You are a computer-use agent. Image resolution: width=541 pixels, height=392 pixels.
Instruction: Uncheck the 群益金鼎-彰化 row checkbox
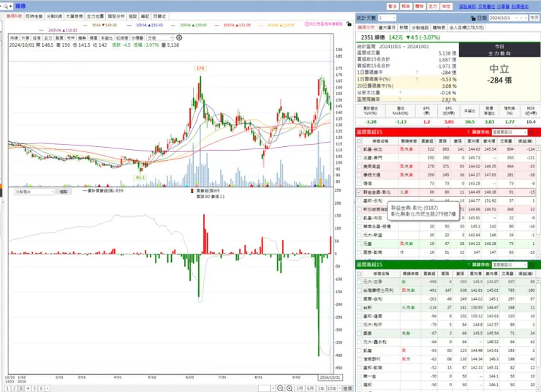[359, 192]
